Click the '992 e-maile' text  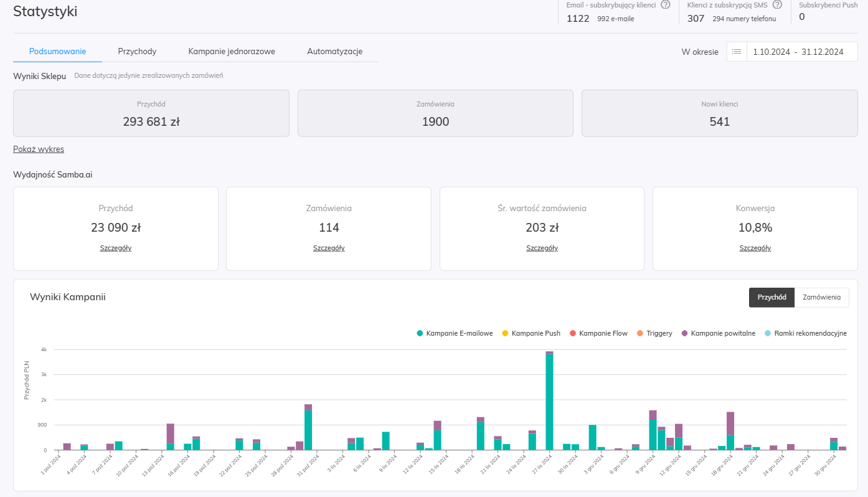616,19
